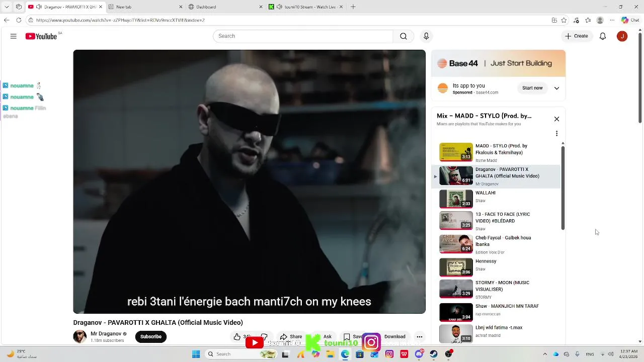Click the YouTube search input field
Viewport: 644px width, 362px height.
pos(303,36)
